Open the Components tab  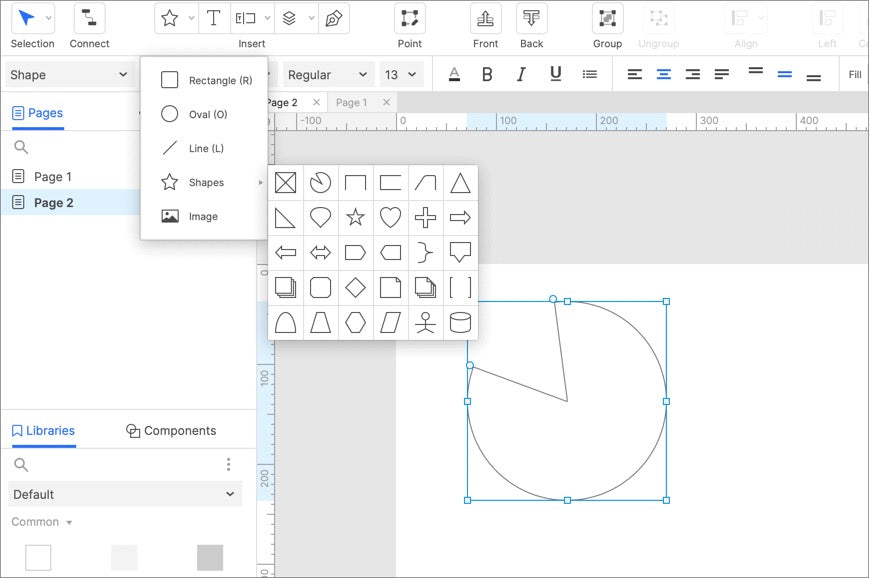171,431
